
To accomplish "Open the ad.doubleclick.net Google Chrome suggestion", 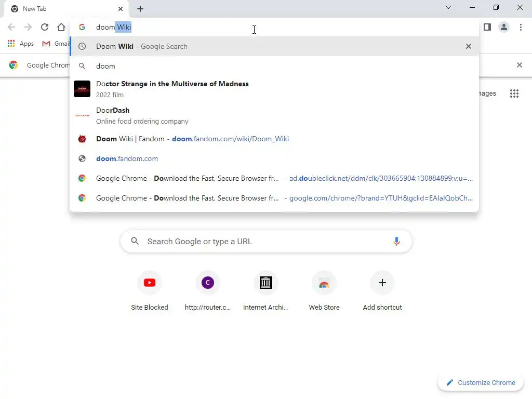I will tap(274, 178).
